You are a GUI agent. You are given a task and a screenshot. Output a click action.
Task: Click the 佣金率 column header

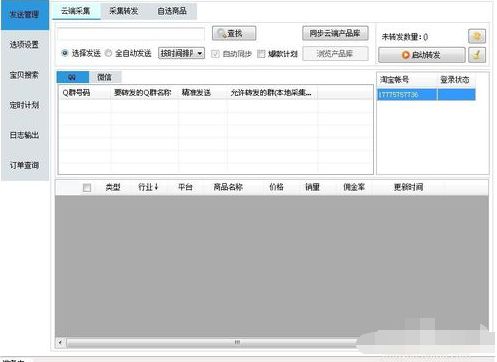click(x=354, y=187)
